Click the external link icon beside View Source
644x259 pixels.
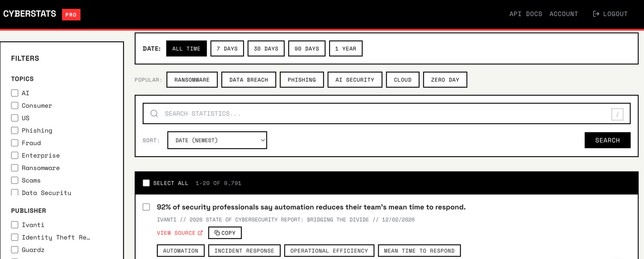[200, 233]
